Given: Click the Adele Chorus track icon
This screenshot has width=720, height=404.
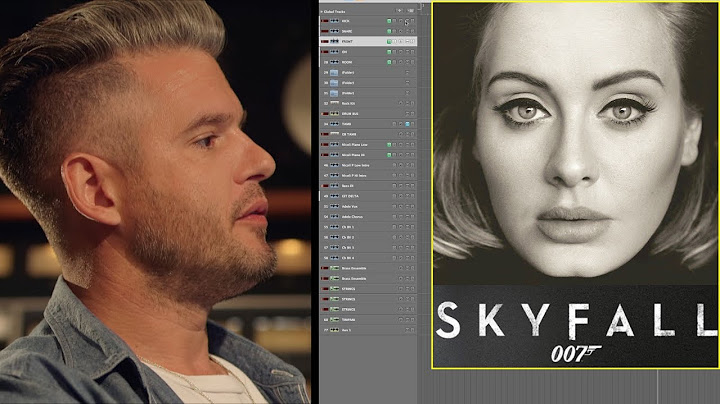Looking at the screenshot, I should coord(334,217).
